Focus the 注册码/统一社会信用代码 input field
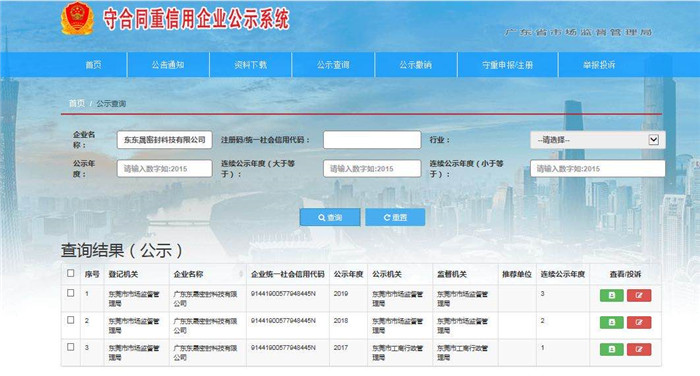Screen dimensions: 700x376 372,140
